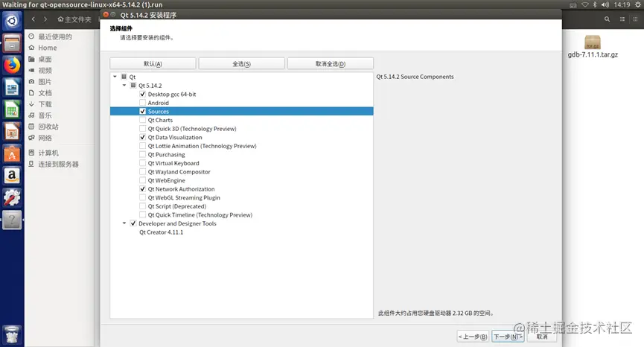The height and width of the screenshot is (347, 644).
Task: Open Trash from the dock
Action: coord(12,334)
